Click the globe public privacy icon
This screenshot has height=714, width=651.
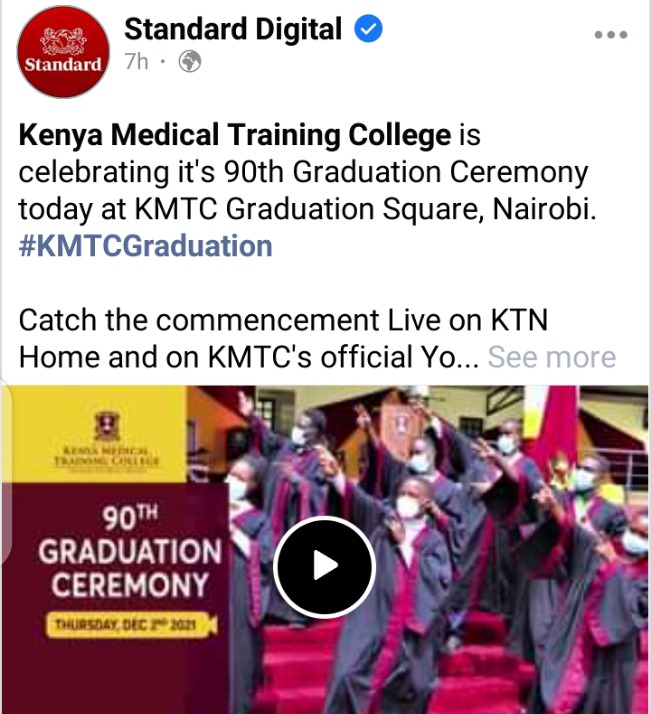pos(190,61)
